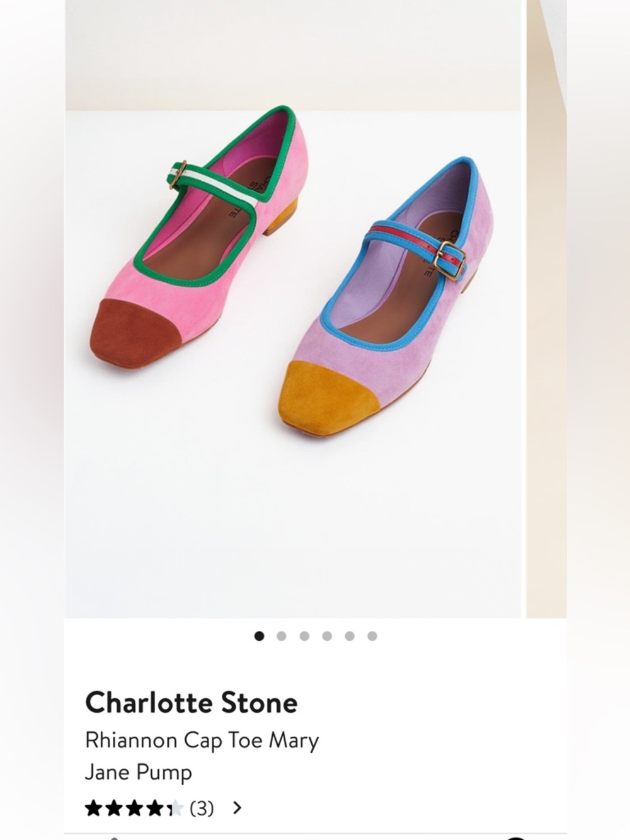
Task: Tap the first star in the rating
Action: 94,807
